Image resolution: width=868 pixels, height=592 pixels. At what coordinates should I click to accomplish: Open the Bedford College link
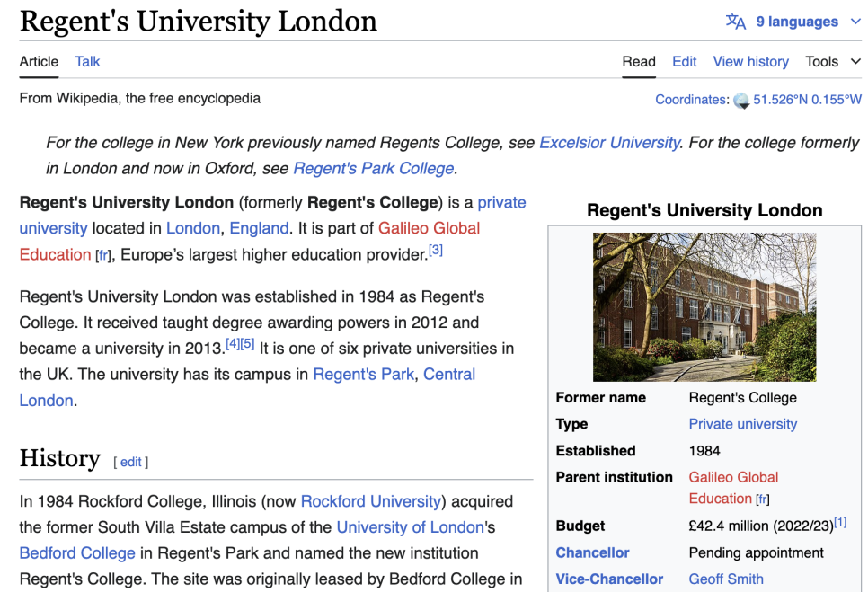point(77,554)
